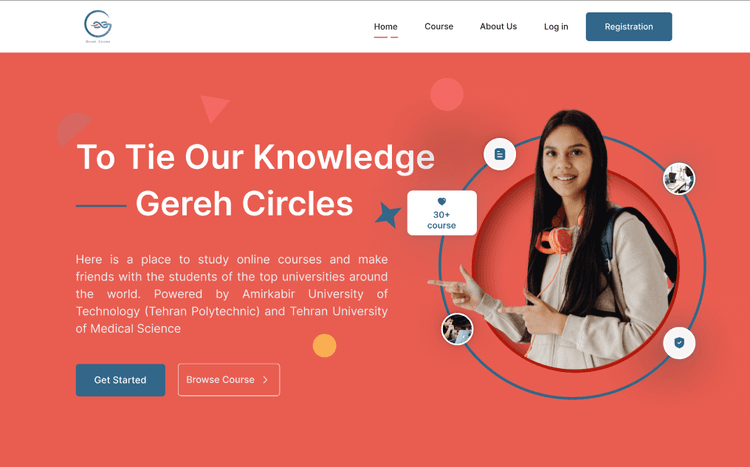Open the About Us page

tap(498, 26)
